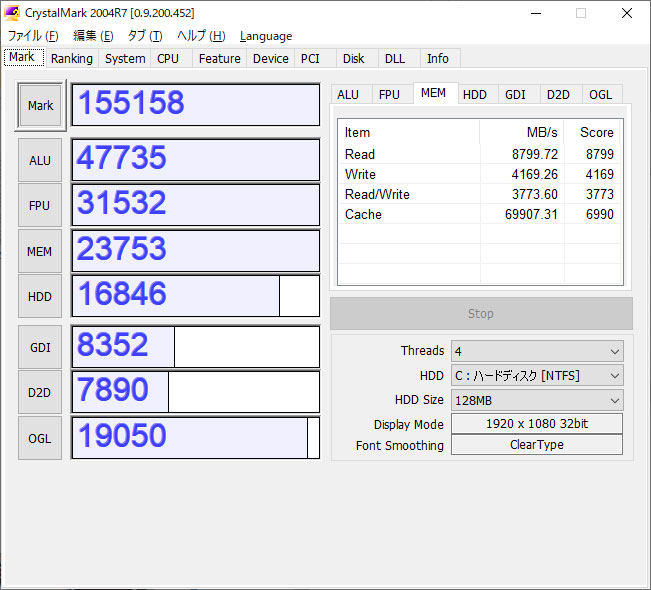Screen dimensions: 651x590
Task: Click D2D score bar 7890
Action: (x=196, y=392)
